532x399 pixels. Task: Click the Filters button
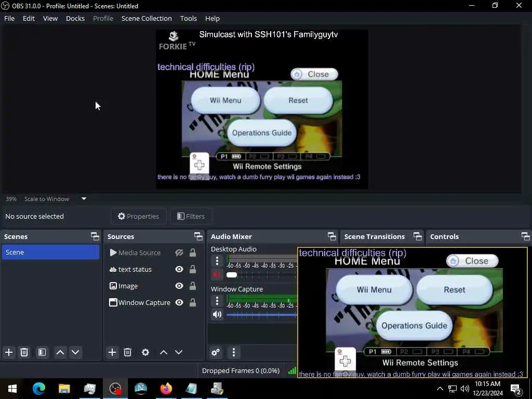coord(191,216)
